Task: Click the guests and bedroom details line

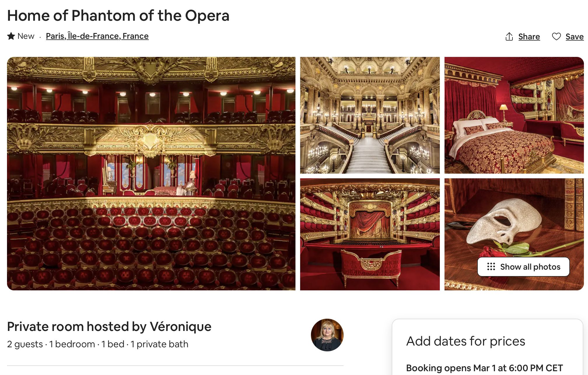Action: click(x=97, y=344)
